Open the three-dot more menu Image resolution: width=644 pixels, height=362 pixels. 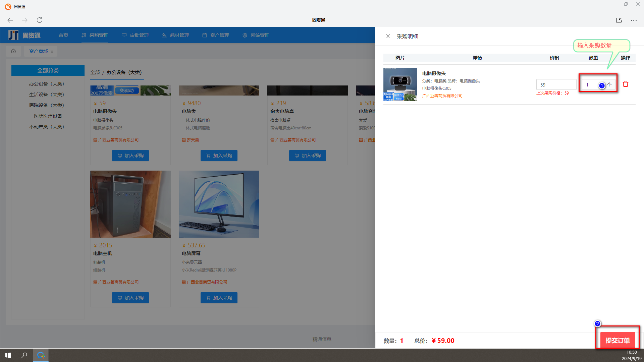634,20
